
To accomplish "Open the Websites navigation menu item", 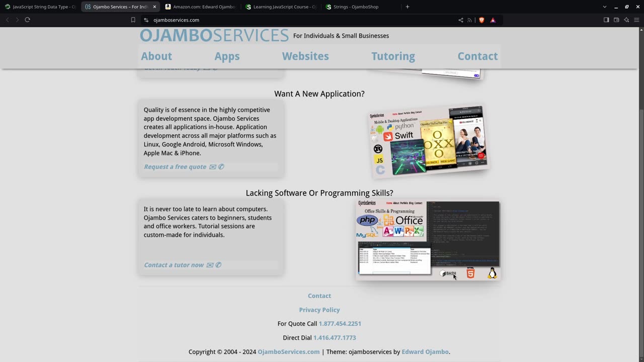I will click(x=305, y=56).
